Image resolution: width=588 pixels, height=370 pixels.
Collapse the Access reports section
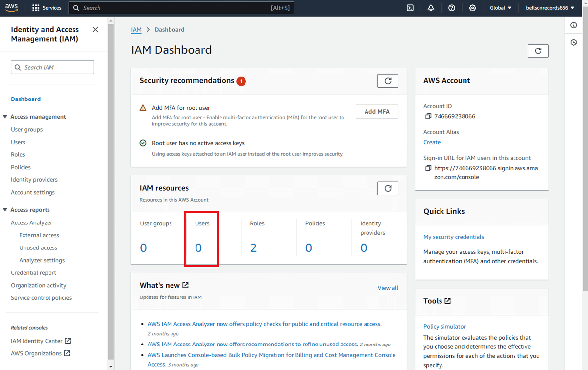coord(5,210)
